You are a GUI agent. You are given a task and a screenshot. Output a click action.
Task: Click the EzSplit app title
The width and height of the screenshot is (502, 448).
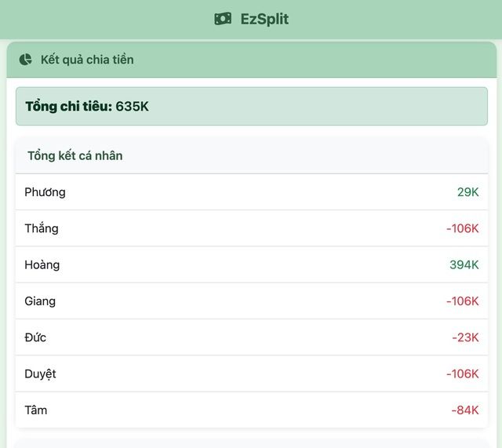264,19
